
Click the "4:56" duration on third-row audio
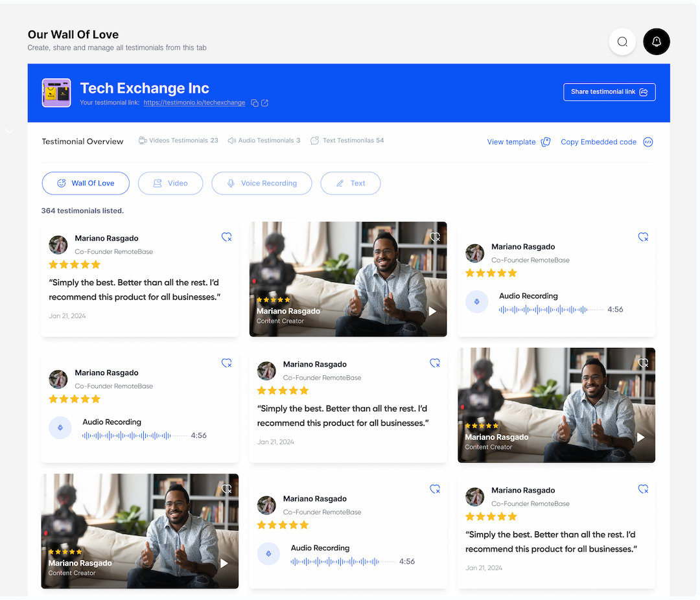(407, 561)
